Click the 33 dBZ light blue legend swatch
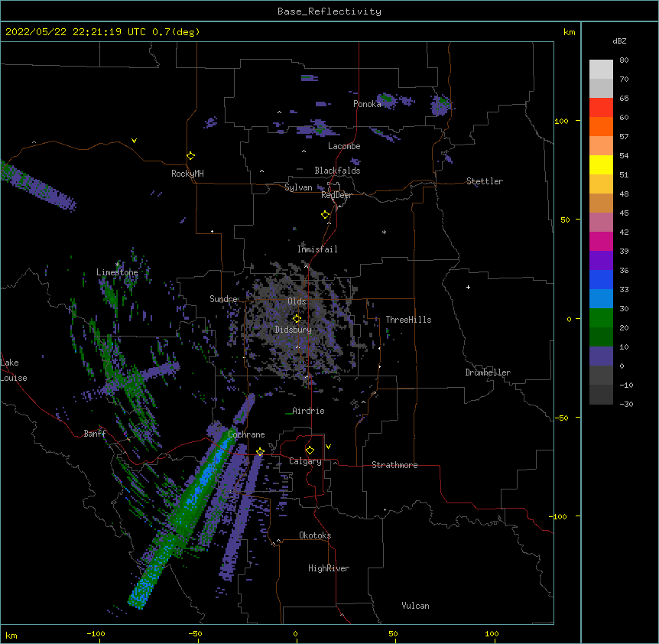The image size is (659, 644). coord(601,298)
